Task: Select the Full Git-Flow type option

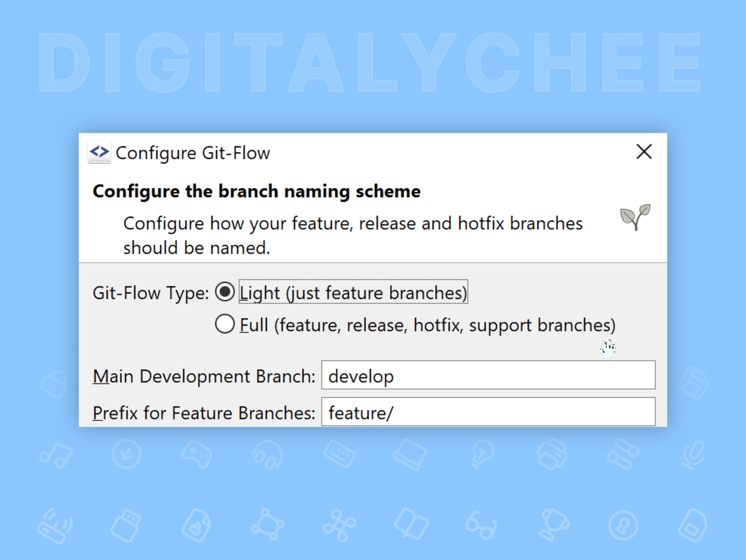Action: (x=225, y=325)
